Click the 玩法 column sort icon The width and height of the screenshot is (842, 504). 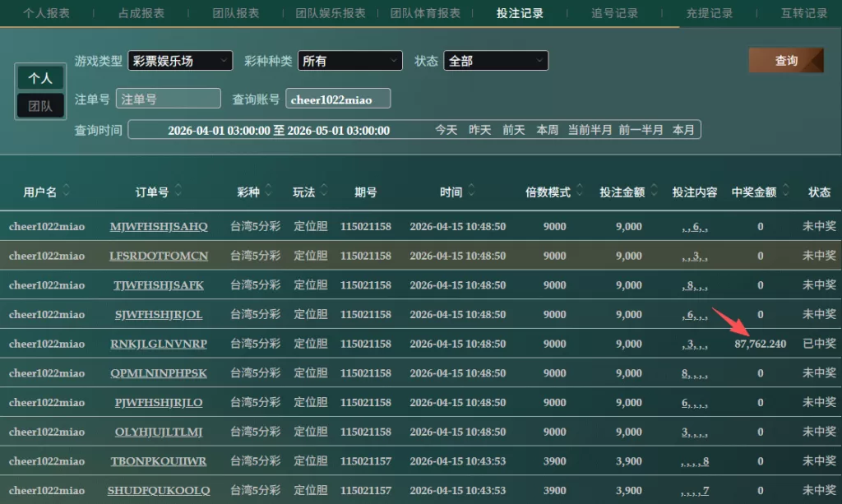325,192
